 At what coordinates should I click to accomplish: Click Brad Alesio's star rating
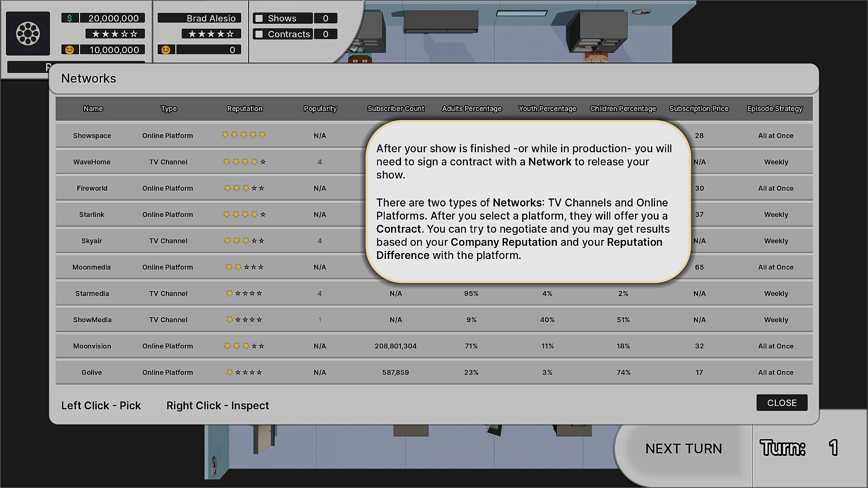(211, 34)
